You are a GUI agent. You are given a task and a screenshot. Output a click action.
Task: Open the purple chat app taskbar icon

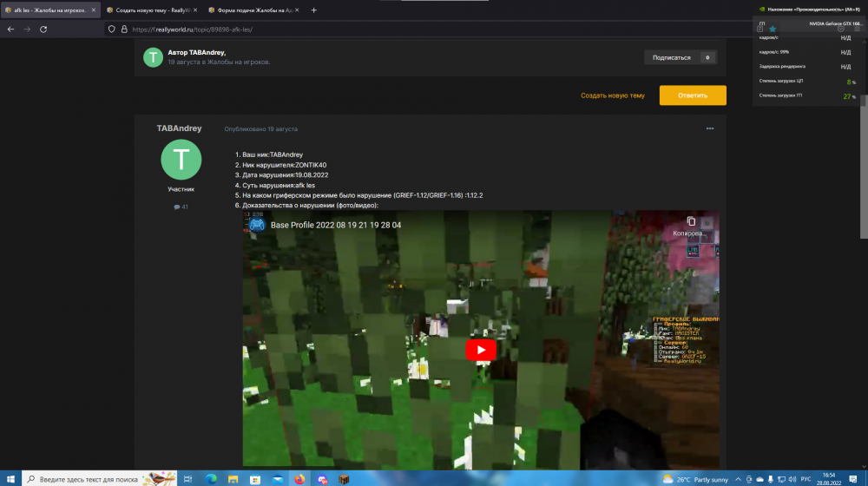[322, 479]
